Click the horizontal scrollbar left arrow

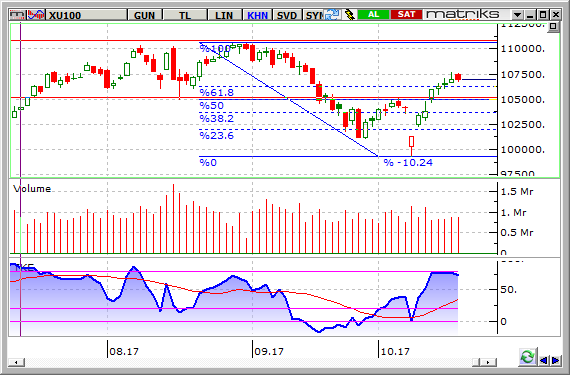[16, 362]
